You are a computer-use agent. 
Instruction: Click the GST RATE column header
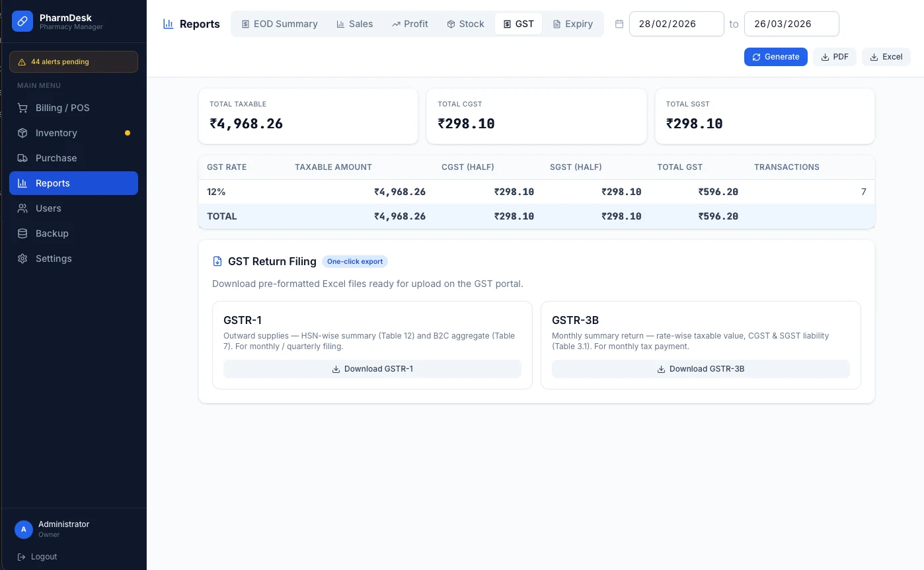227,167
